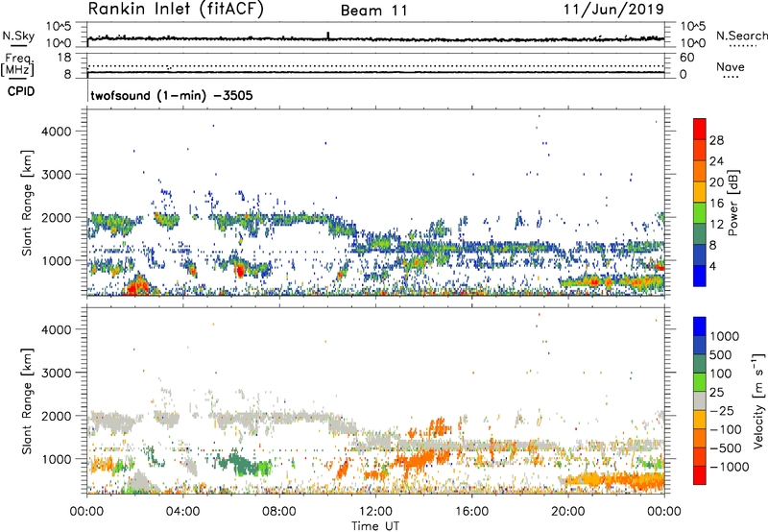The image size is (768, 532).
Task: Click the "12:00" time tick label
Action: pyautogui.click(x=375, y=512)
